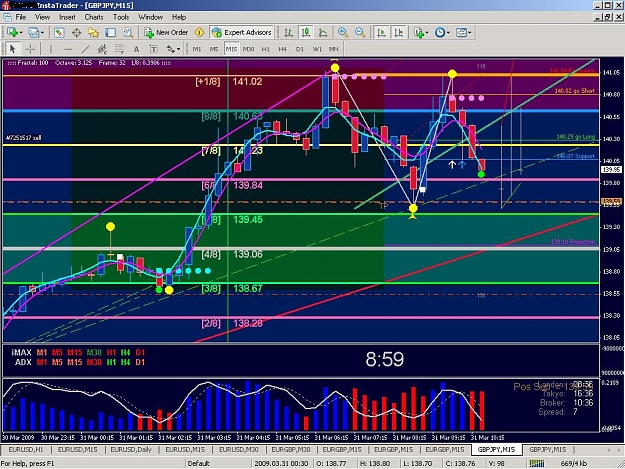
Task: Expand the New Chart dropdown arrow
Action: point(21,33)
